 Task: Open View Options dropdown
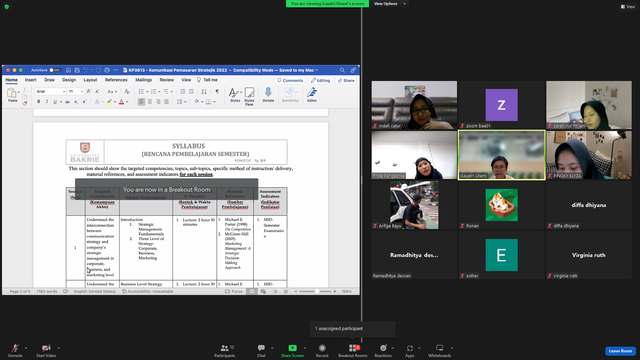click(390, 4)
